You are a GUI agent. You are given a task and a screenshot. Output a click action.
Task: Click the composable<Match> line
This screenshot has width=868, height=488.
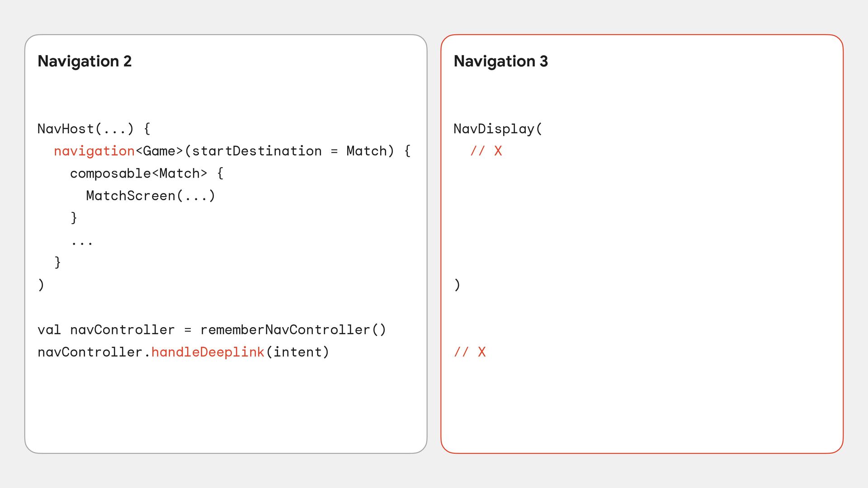tap(146, 173)
